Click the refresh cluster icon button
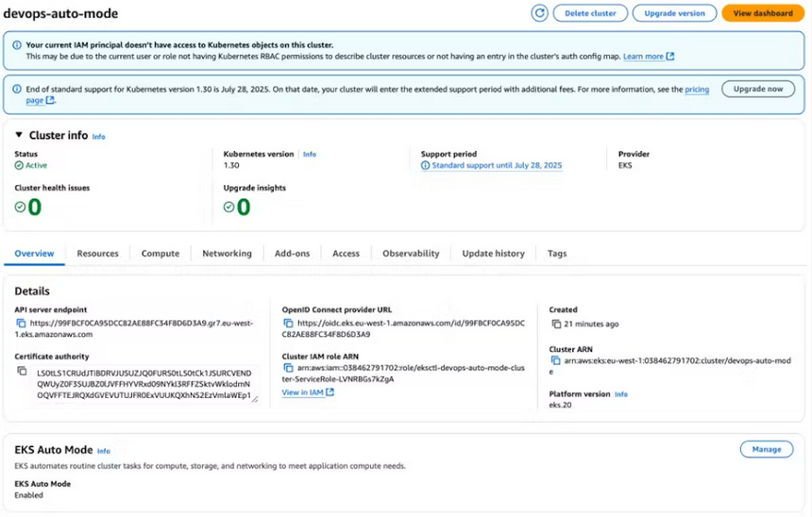Screen dimensions: 812x517 tap(539, 13)
